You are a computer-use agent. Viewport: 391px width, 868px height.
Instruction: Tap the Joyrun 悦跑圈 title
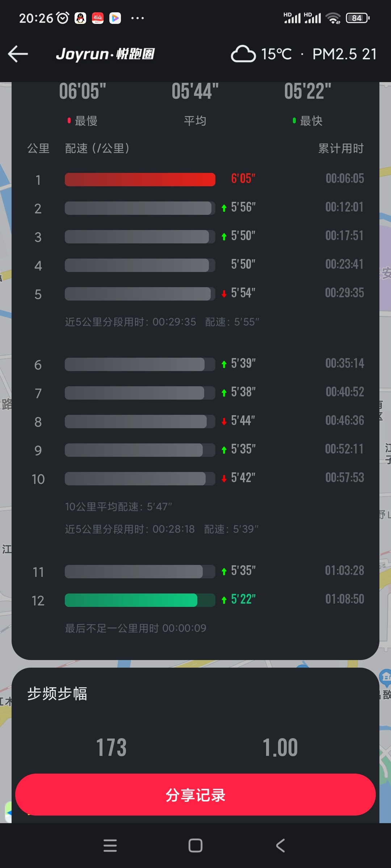point(105,54)
